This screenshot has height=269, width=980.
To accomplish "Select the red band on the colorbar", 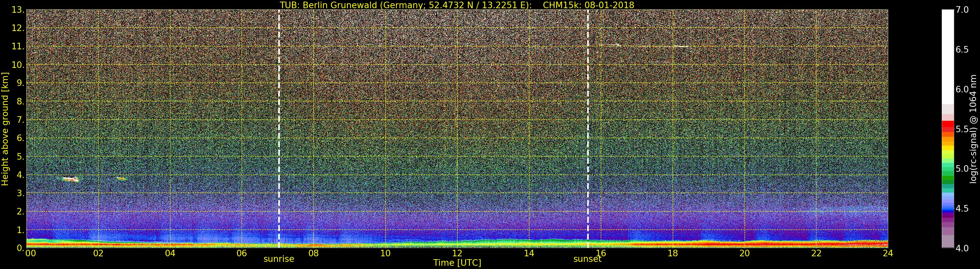I will (948, 126).
